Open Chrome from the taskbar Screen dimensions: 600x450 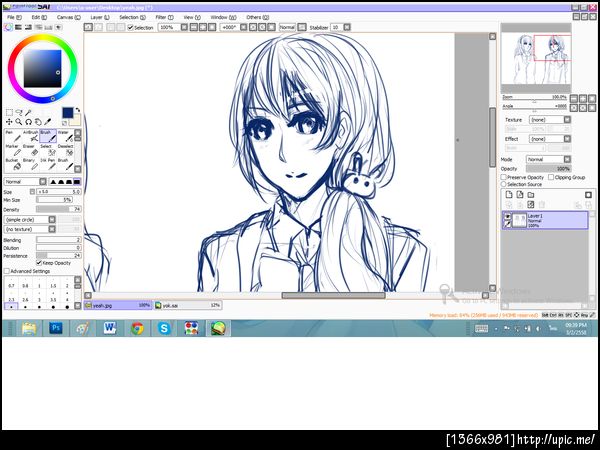(x=137, y=328)
